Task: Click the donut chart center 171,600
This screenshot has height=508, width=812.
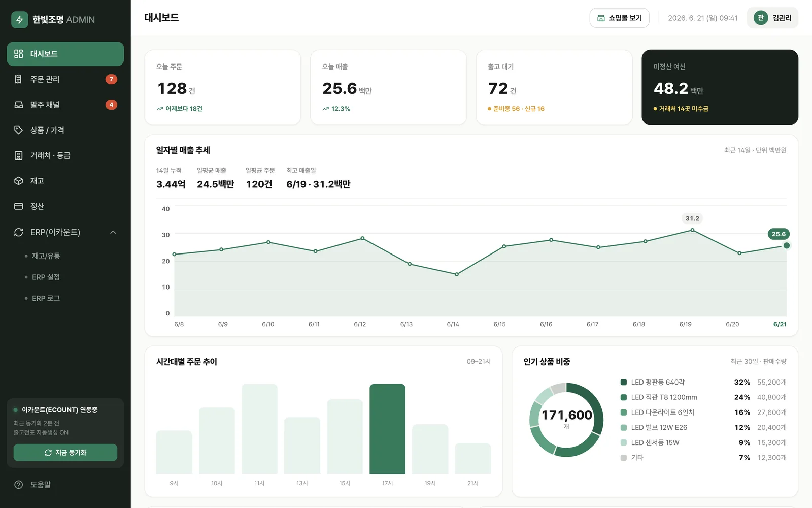Action: pos(566,416)
